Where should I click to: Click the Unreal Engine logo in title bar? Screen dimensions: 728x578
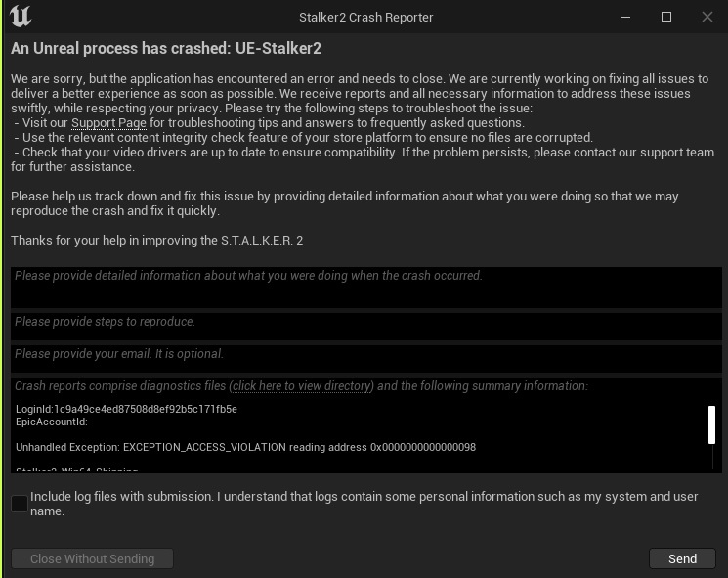[x=20, y=17]
